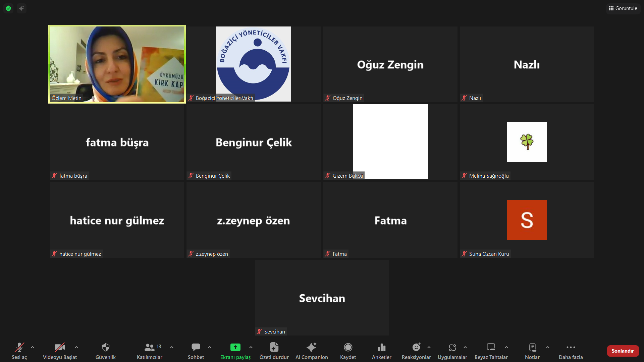Open the Katılımcılar participants panel
This screenshot has width=644, height=362.
(150, 348)
